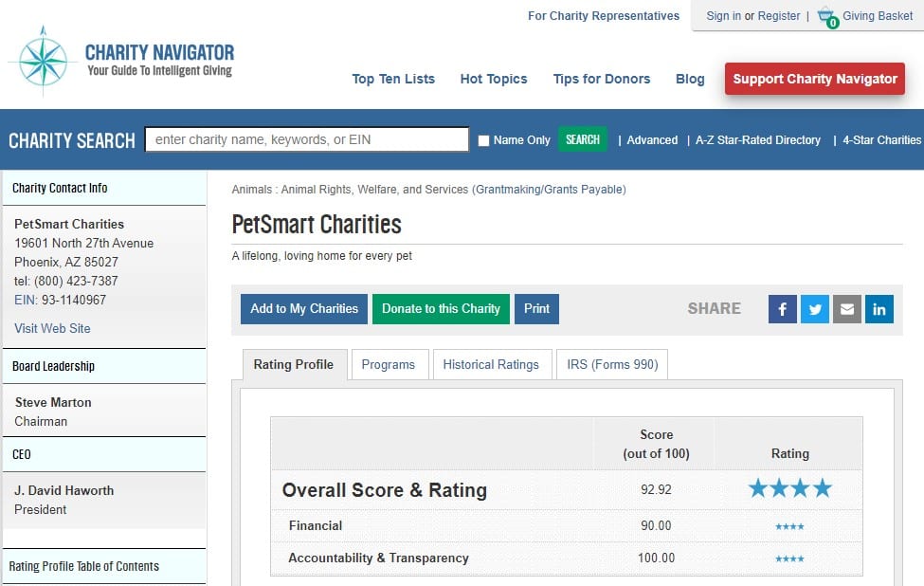The width and height of the screenshot is (924, 586).
Task: Click in the charity search text field
Action: pos(306,139)
